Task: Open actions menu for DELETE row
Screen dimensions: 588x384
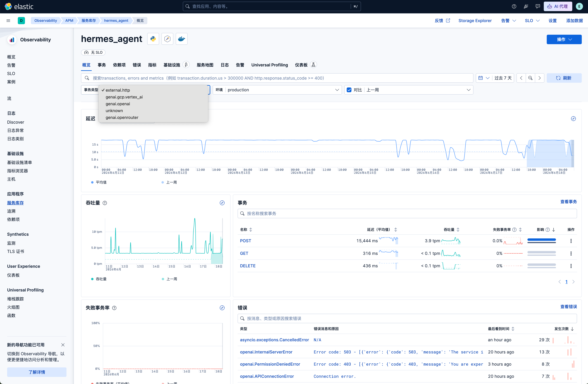Action: pyautogui.click(x=571, y=266)
